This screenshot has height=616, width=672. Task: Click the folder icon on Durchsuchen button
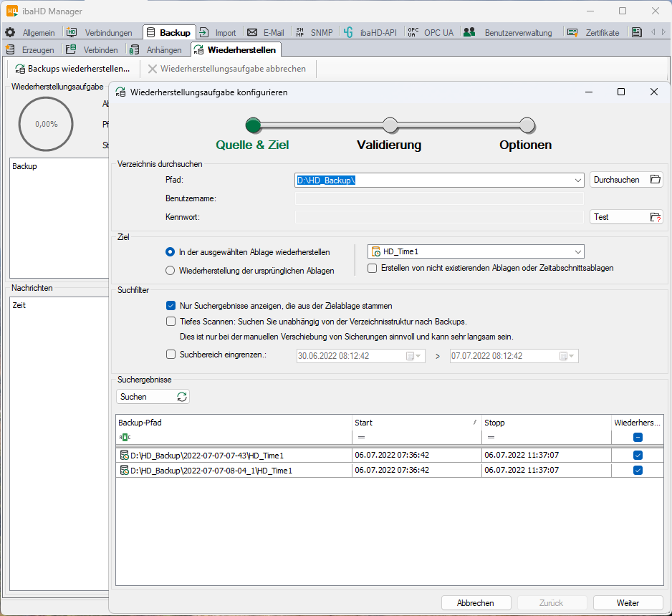click(655, 180)
